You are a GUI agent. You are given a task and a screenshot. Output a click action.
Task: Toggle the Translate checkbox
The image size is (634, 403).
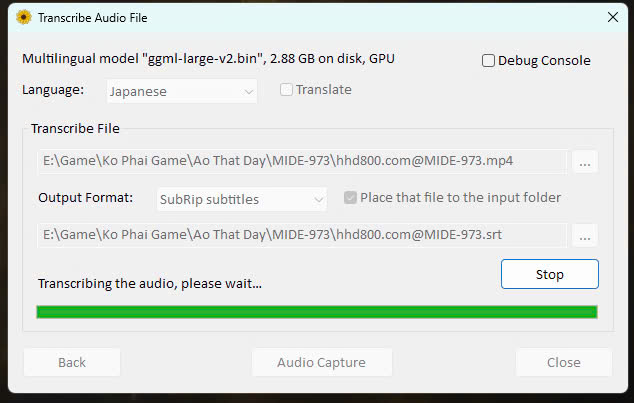287,90
